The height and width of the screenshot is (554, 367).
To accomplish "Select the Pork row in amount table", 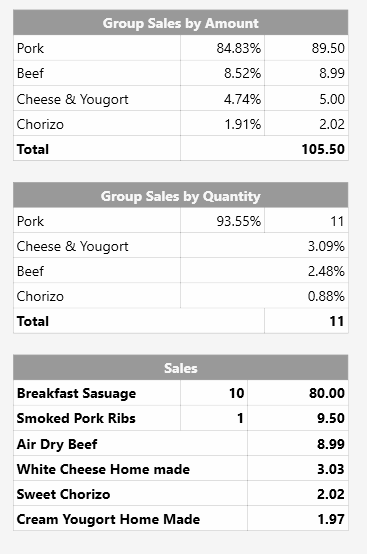I will [181, 48].
